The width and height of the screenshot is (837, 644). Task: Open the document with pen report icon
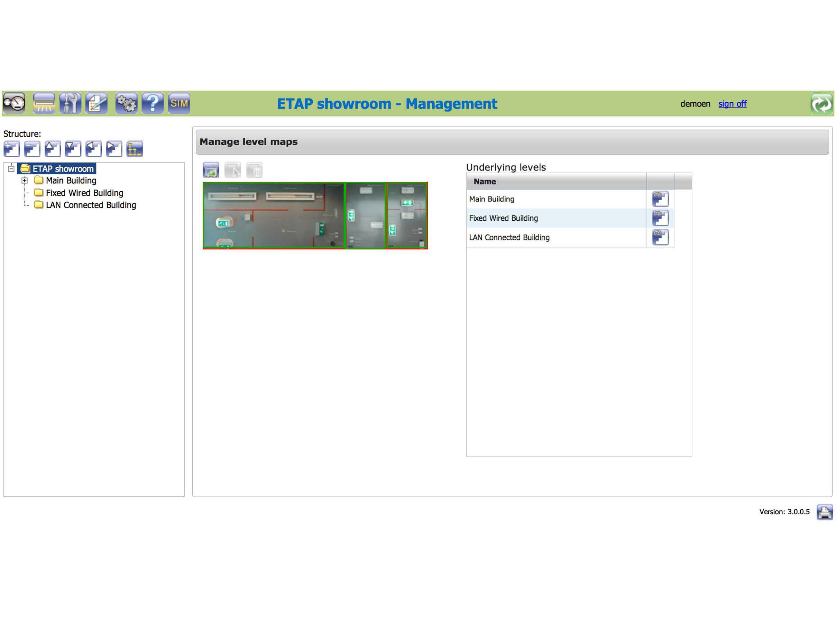coord(96,103)
